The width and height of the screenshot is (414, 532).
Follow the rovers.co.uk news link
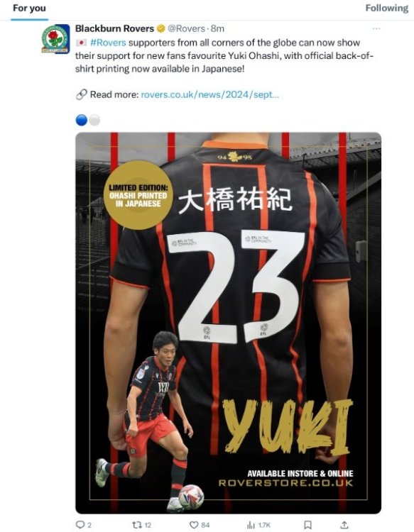point(209,94)
